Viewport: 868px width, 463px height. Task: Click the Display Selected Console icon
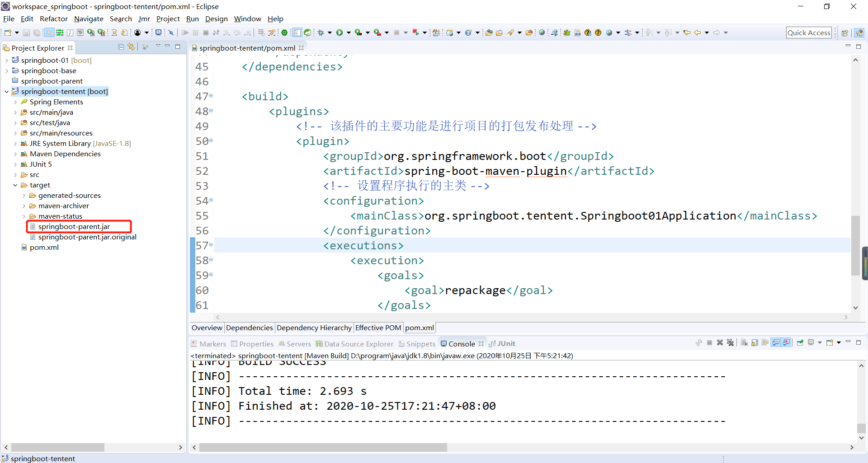pyautogui.click(x=811, y=342)
